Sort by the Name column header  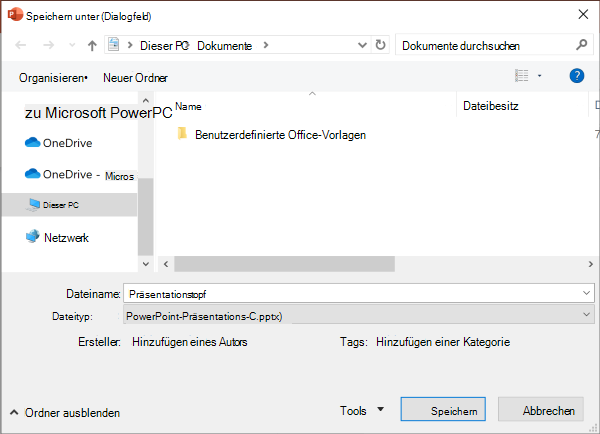tap(188, 106)
